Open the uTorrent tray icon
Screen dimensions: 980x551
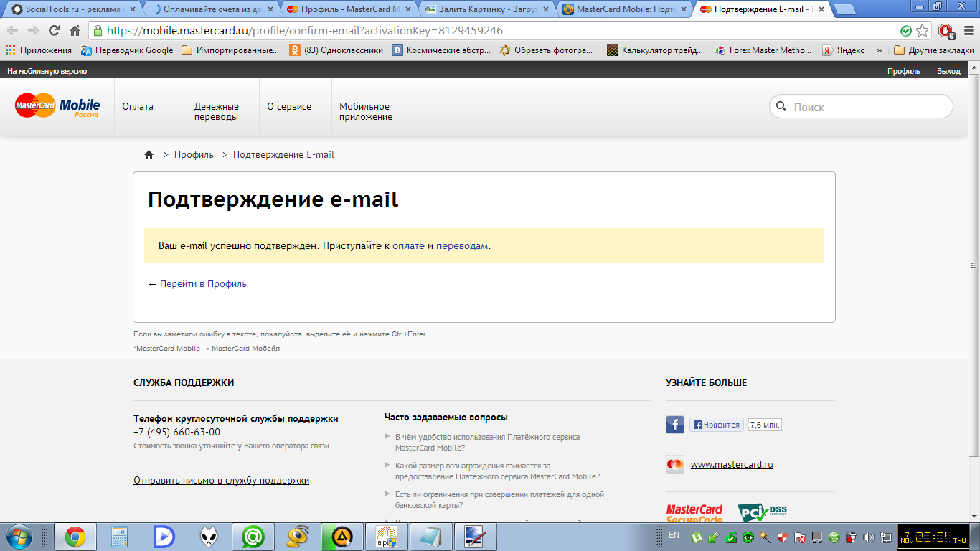pyautogui.click(x=696, y=537)
